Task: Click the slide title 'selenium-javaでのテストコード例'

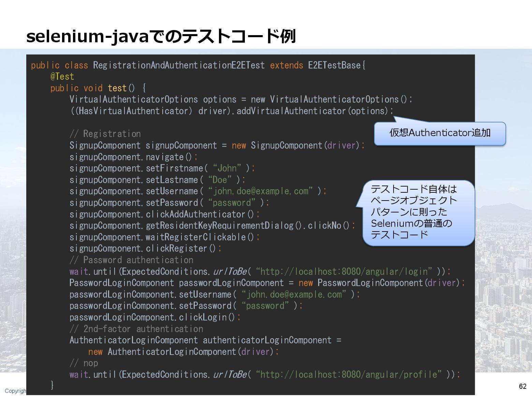Action: pyautogui.click(x=161, y=36)
